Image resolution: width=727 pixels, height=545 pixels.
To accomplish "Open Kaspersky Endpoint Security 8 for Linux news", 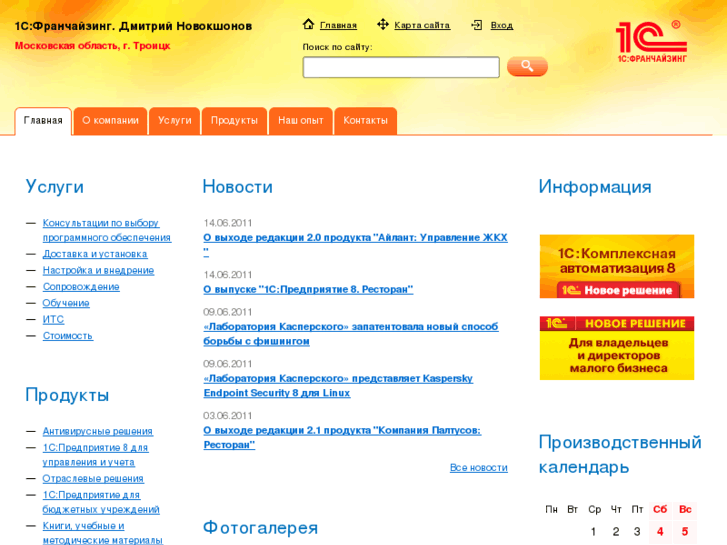I will click(x=338, y=385).
